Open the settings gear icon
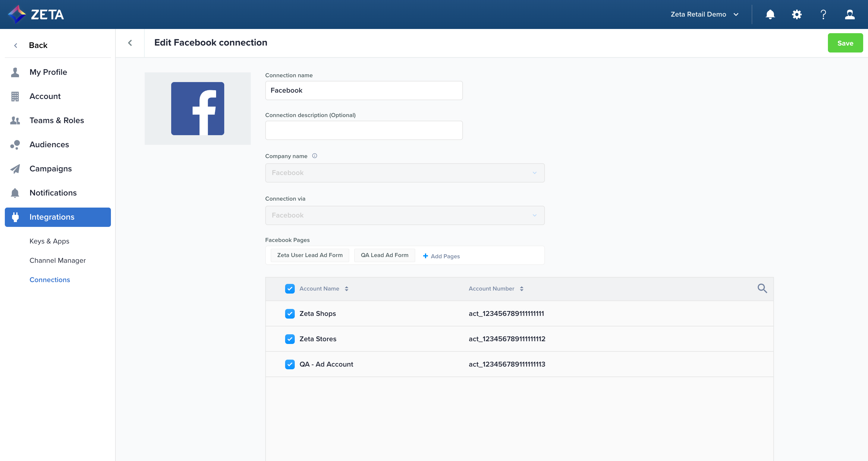 pyautogui.click(x=797, y=14)
